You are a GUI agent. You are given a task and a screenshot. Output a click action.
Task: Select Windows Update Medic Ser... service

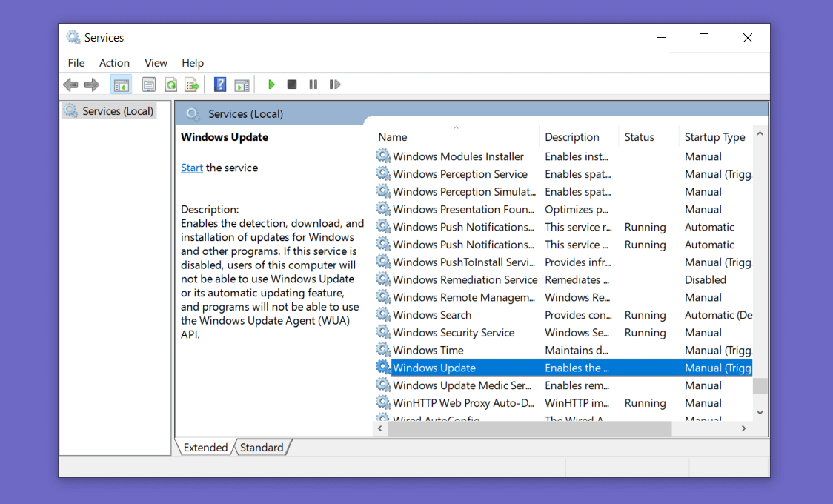point(462,385)
